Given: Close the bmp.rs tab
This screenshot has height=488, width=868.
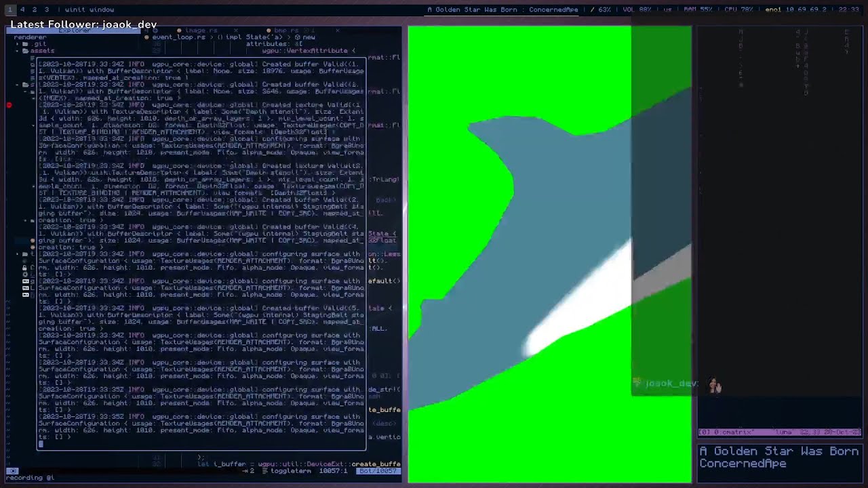Looking at the screenshot, I should 338,30.
